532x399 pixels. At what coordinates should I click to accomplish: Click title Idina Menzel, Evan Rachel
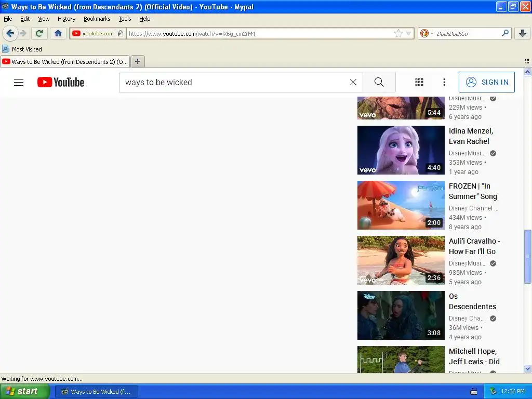[x=471, y=136]
